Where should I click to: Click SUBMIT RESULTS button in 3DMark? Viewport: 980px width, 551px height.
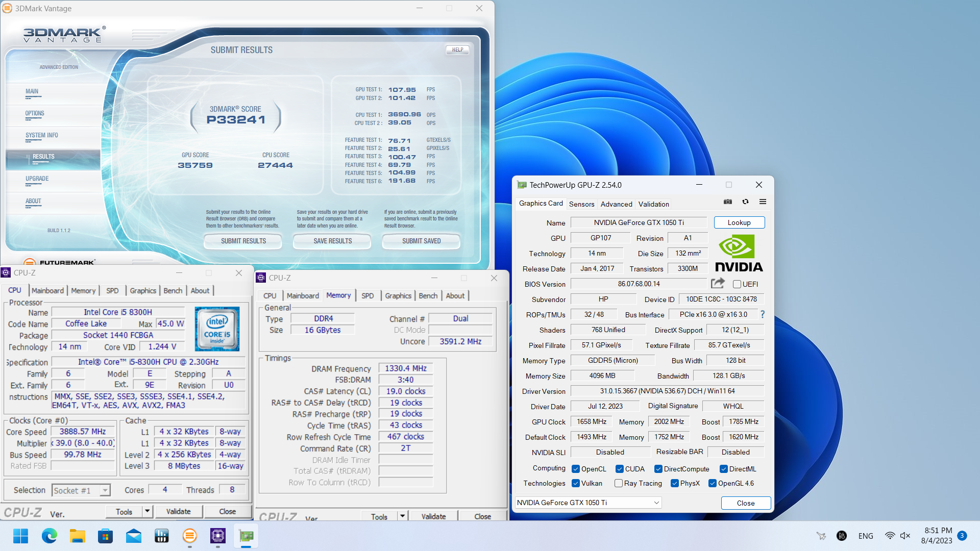243,241
